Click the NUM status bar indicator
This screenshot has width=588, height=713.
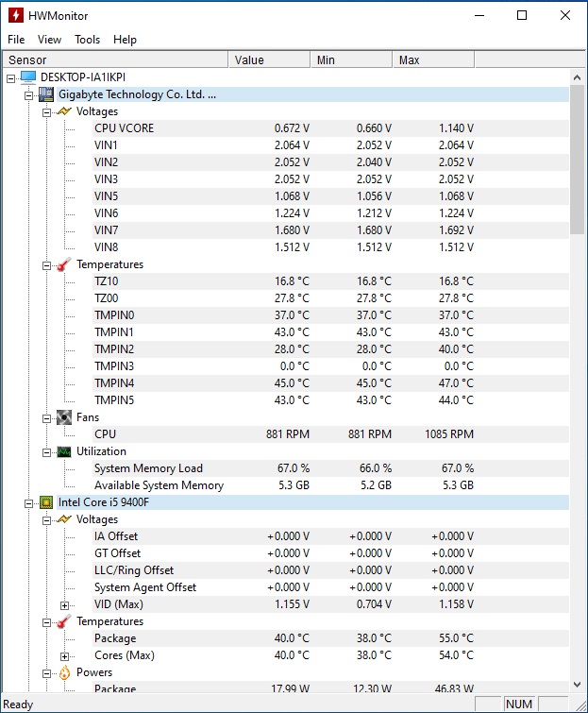point(518,705)
